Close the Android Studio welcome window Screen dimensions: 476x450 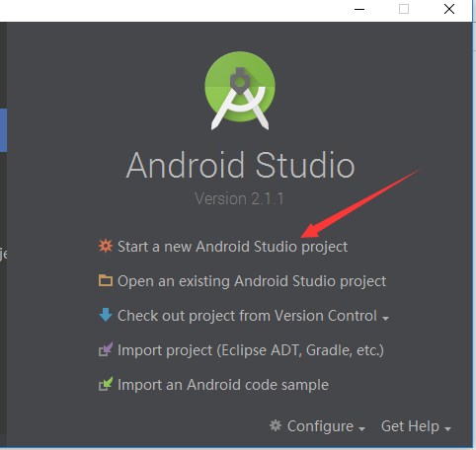pyautogui.click(x=449, y=9)
